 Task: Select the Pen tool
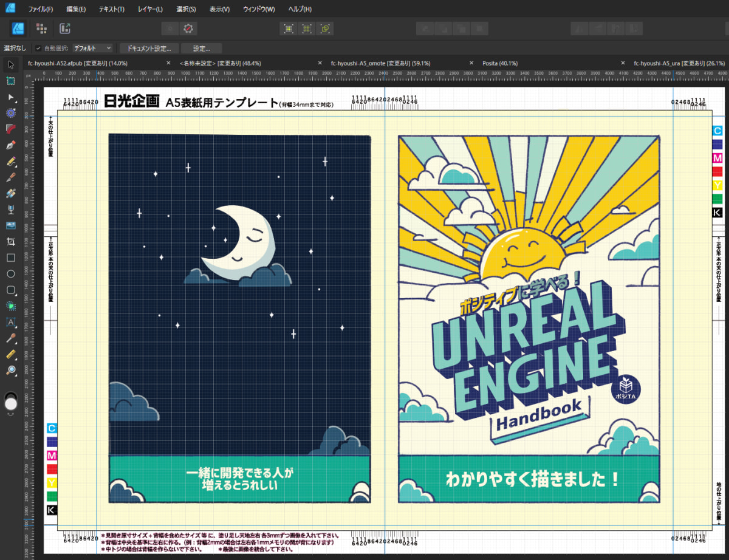(x=10, y=145)
